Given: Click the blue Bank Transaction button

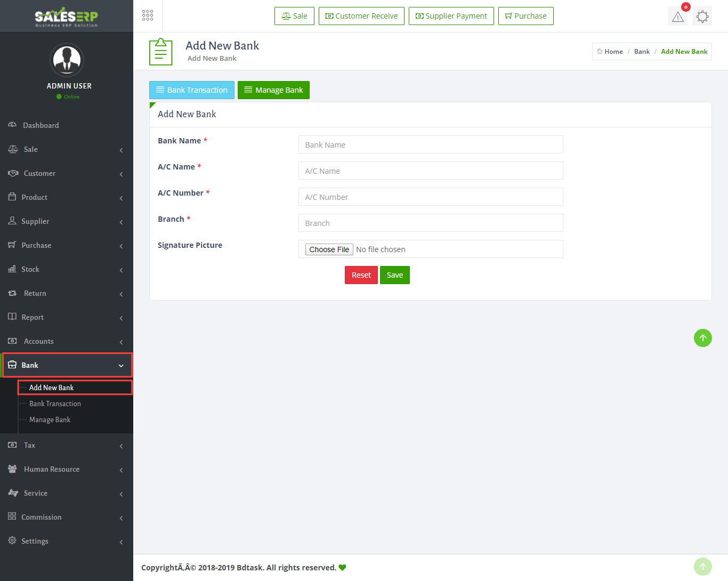Looking at the screenshot, I should click(x=192, y=90).
